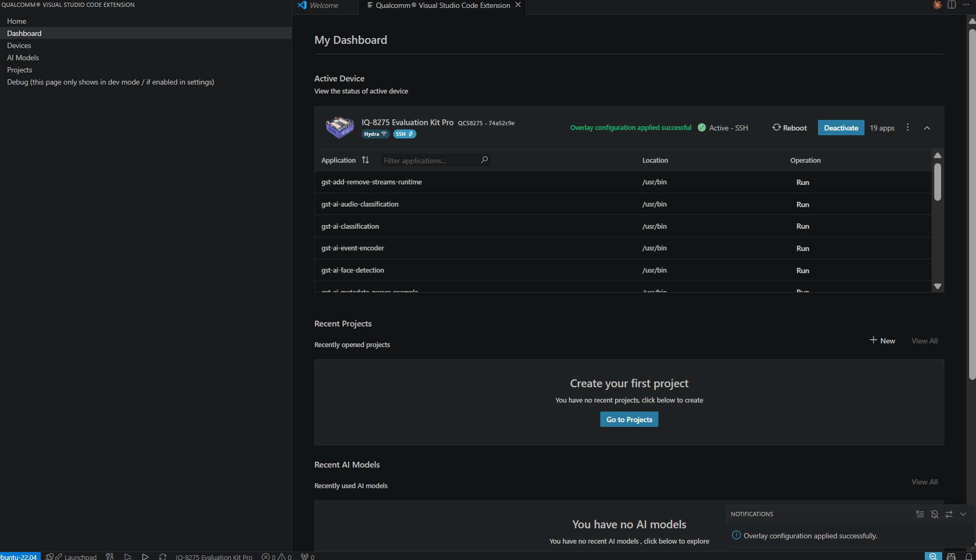This screenshot has width=976, height=560.
Task: Click the green Active status check icon
Action: click(x=702, y=128)
